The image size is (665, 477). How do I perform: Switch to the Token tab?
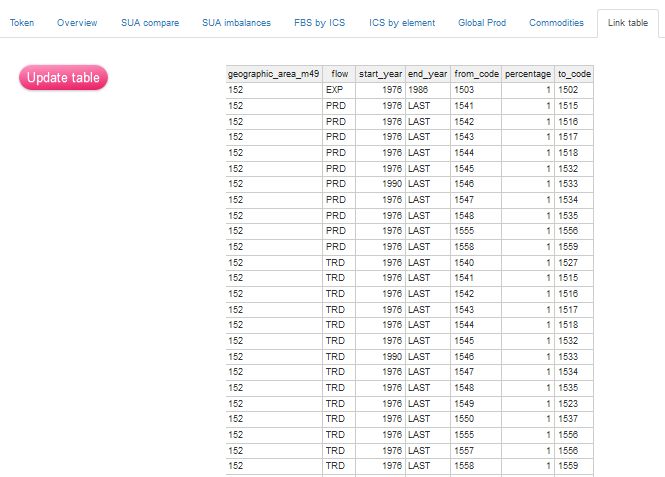[x=22, y=22]
